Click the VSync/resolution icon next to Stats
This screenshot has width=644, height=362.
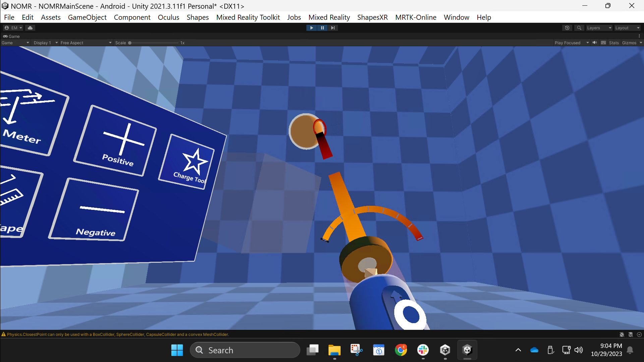[603, 43]
